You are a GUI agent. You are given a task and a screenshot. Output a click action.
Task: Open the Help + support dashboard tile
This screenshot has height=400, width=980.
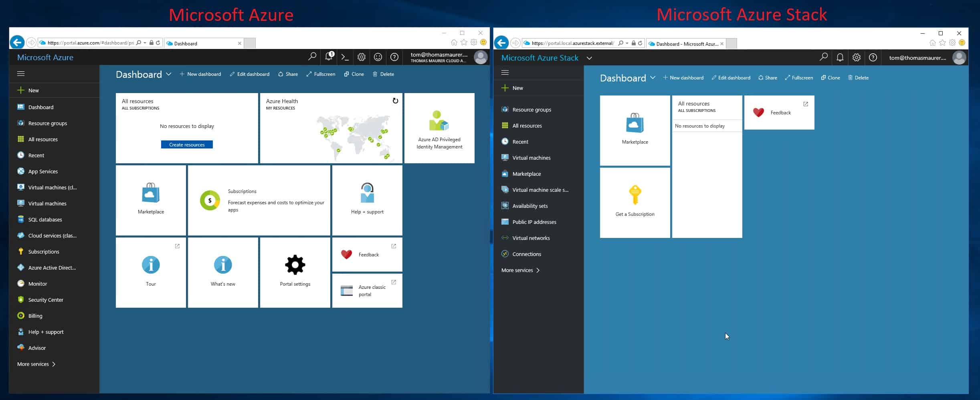point(367,200)
